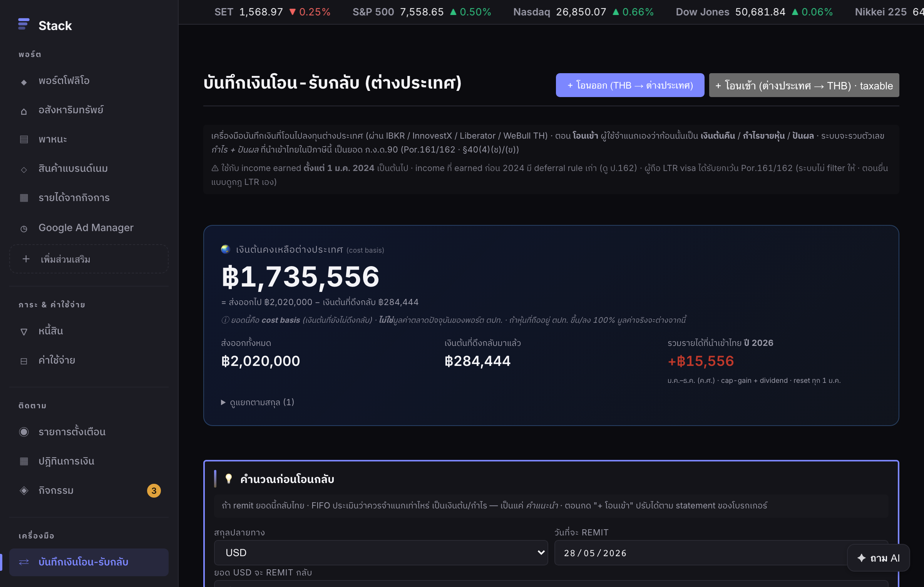This screenshot has width=924, height=587.
Task: Select บันทึกเงินโอน-รับกลับ in the sidebar
Action: click(x=89, y=562)
